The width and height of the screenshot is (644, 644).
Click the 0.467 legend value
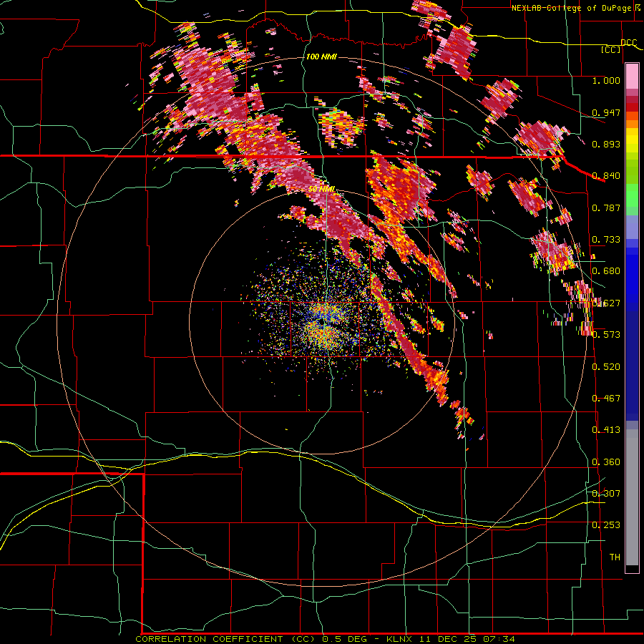(606, 399)
